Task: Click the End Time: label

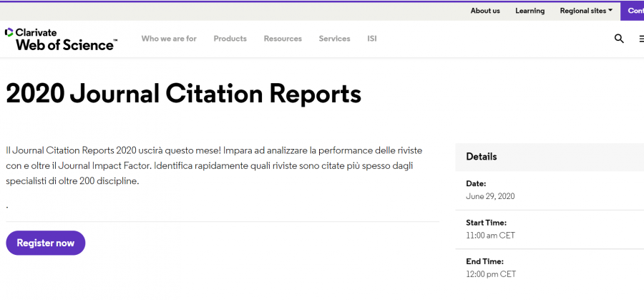Action: (484, 261)
